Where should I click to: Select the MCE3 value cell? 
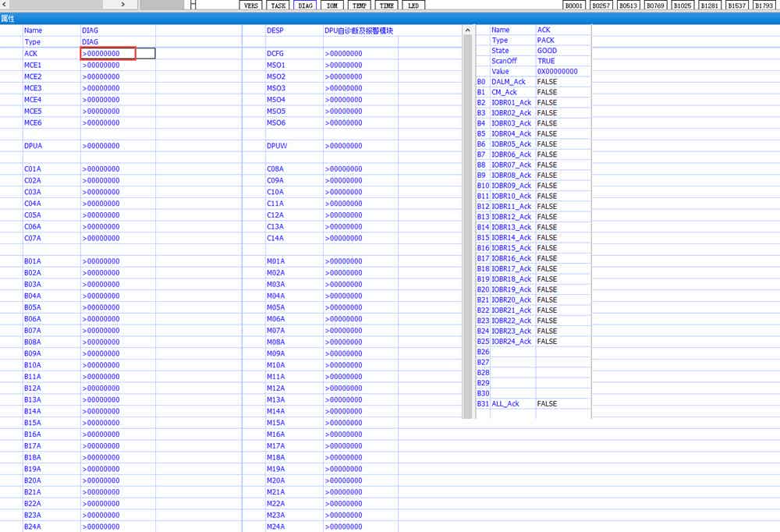[x=118, y=88]
